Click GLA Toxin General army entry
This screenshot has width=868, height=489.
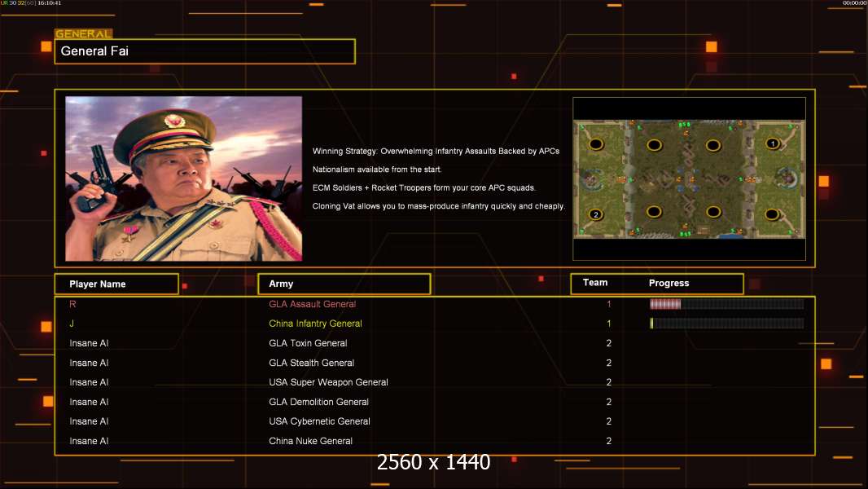(x=308, y=343)
